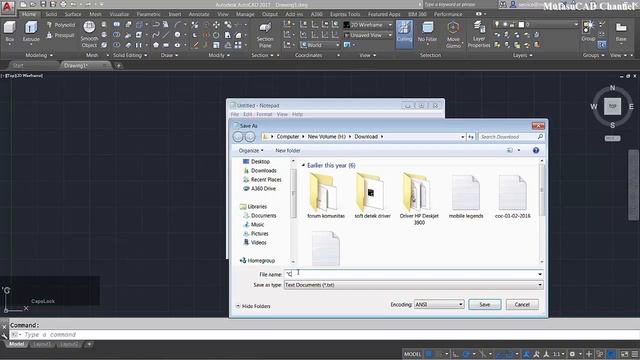Click the Search Download field
The height and width of the screenshot is (360, 640).
[511, 137]
